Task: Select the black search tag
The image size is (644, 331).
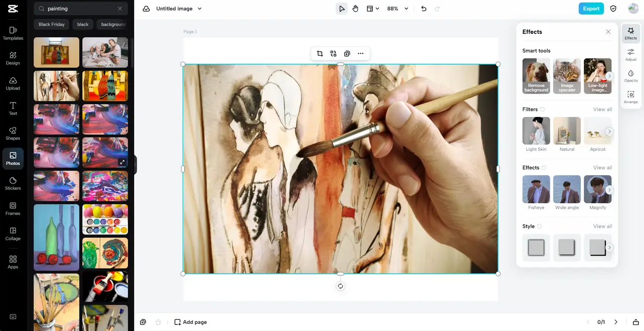Action: point(83,24)
